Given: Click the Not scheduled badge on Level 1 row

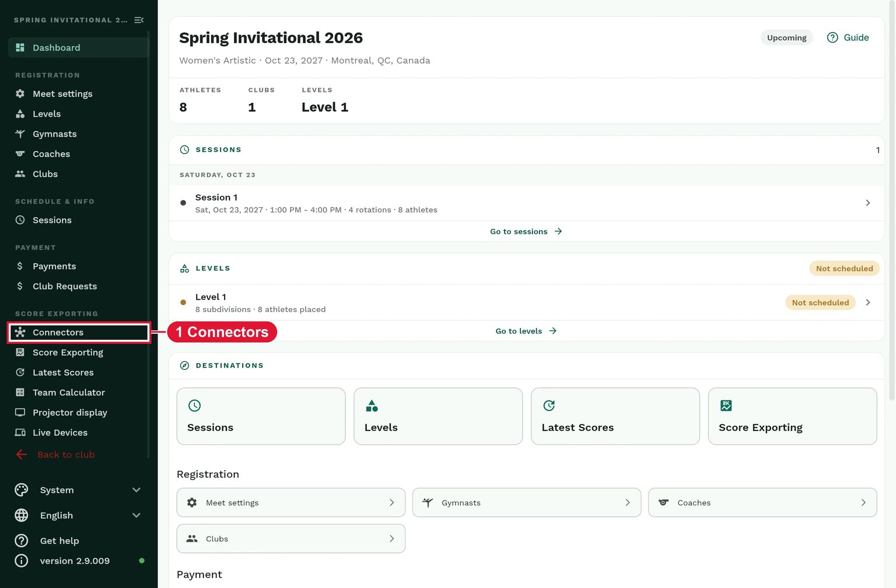Looking at the screenshot, I should pos(820,302).
